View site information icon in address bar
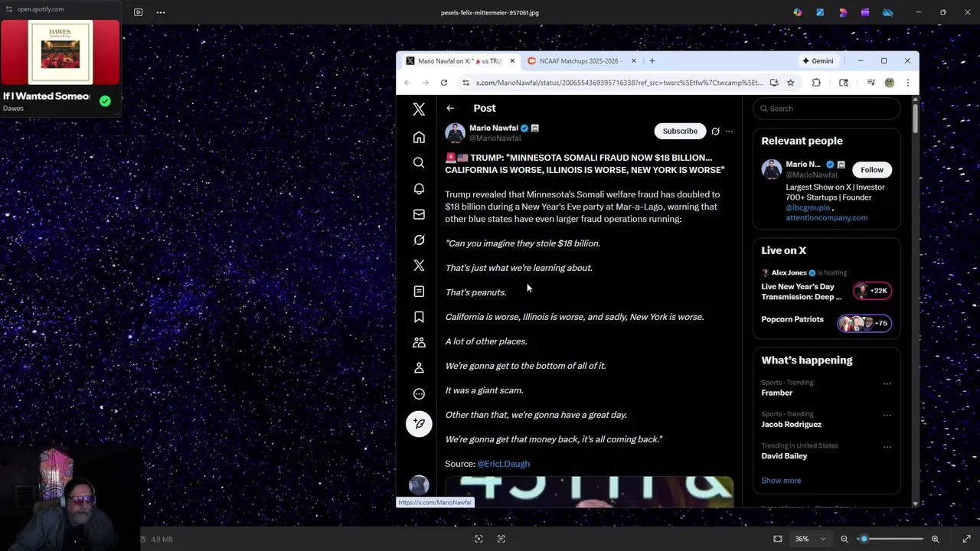The image size is (980, 551). pos(465,83)
